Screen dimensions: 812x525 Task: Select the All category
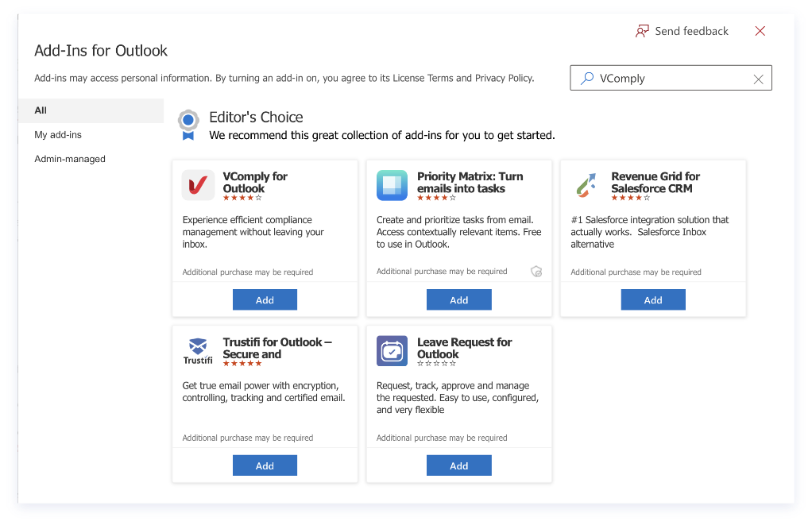(91, 110)
